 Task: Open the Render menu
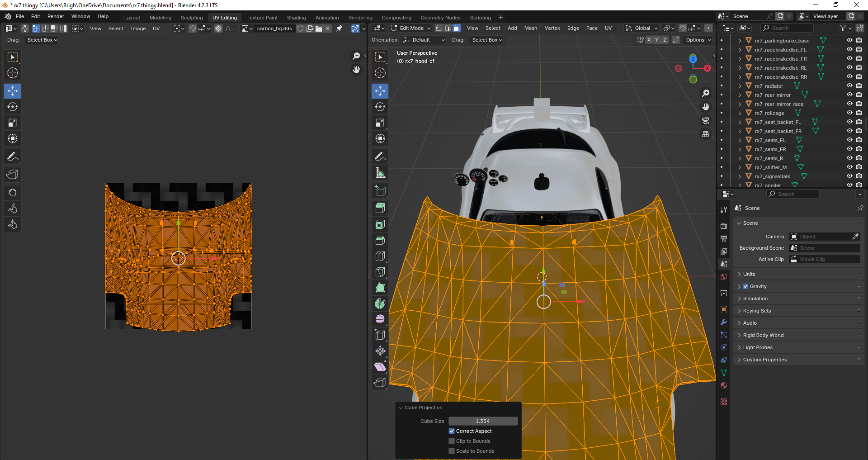click(x=56, y=16)
